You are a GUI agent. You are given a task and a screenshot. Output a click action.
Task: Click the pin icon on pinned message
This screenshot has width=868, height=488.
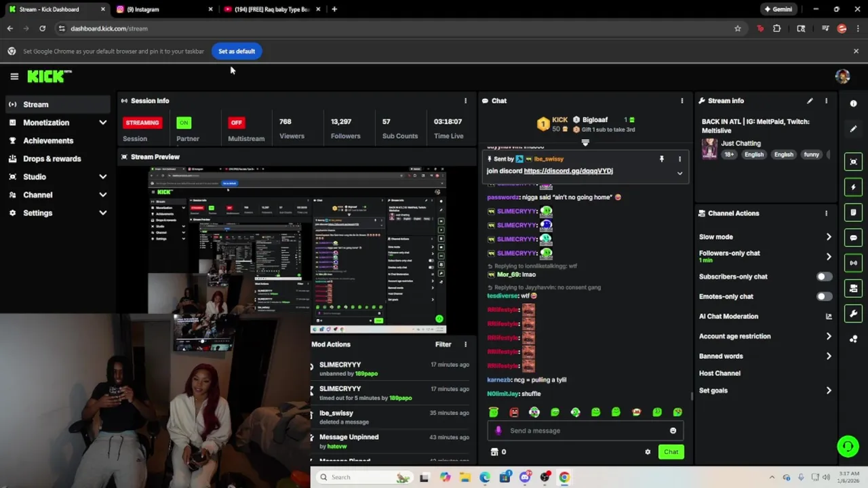[661, 159]
